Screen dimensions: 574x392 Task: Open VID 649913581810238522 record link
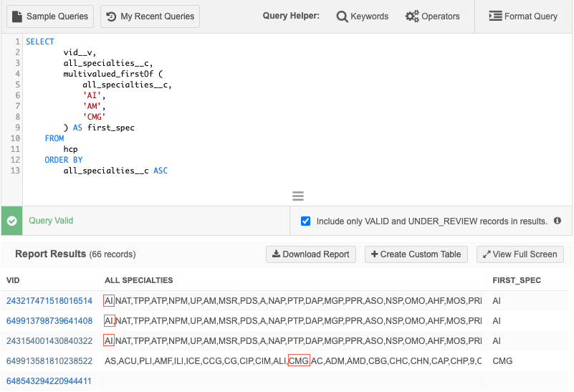click(49, 361)
